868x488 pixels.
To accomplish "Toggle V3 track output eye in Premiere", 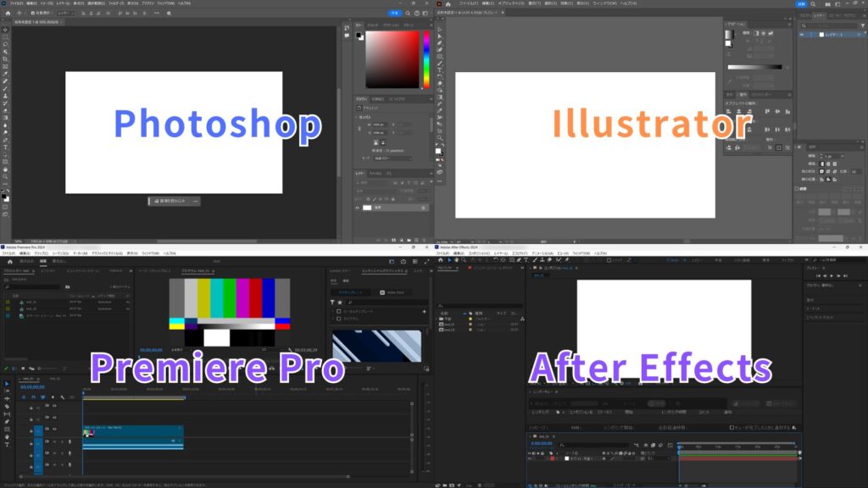I will (54, 406).
